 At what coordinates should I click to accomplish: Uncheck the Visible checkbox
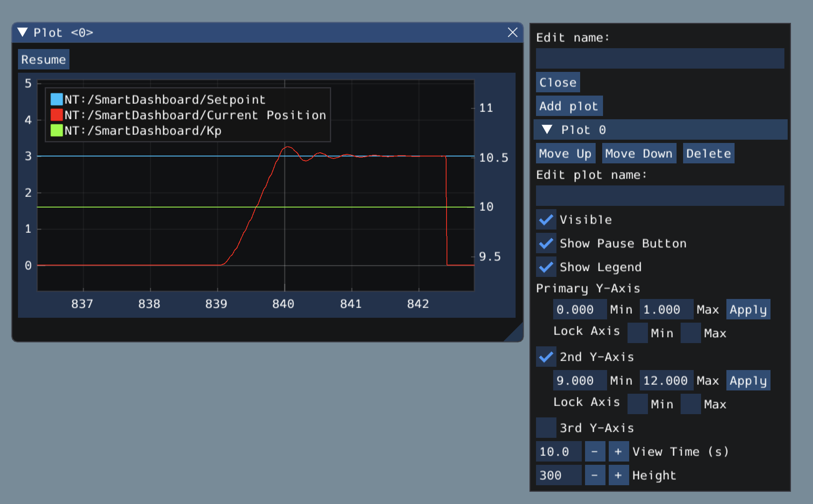(546, 220)
